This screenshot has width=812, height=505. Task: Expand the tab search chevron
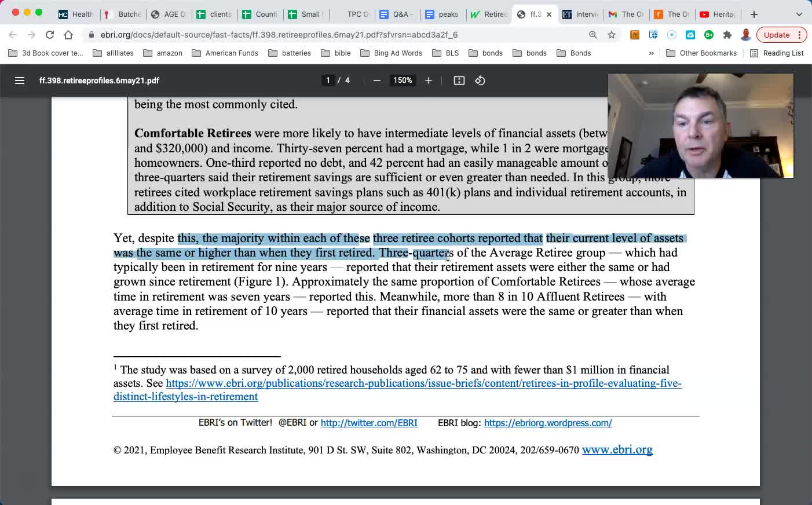799,14
